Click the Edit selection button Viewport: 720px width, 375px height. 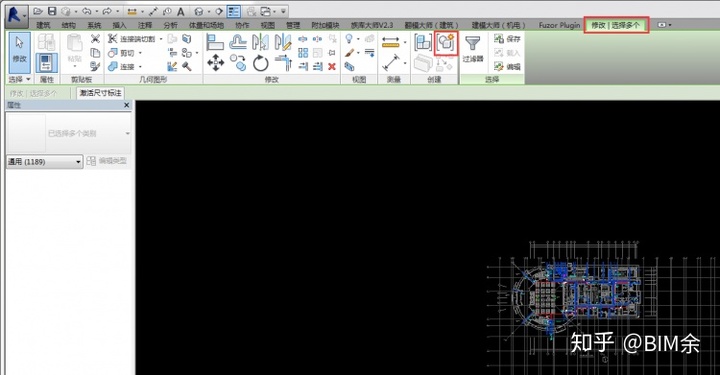507,67
